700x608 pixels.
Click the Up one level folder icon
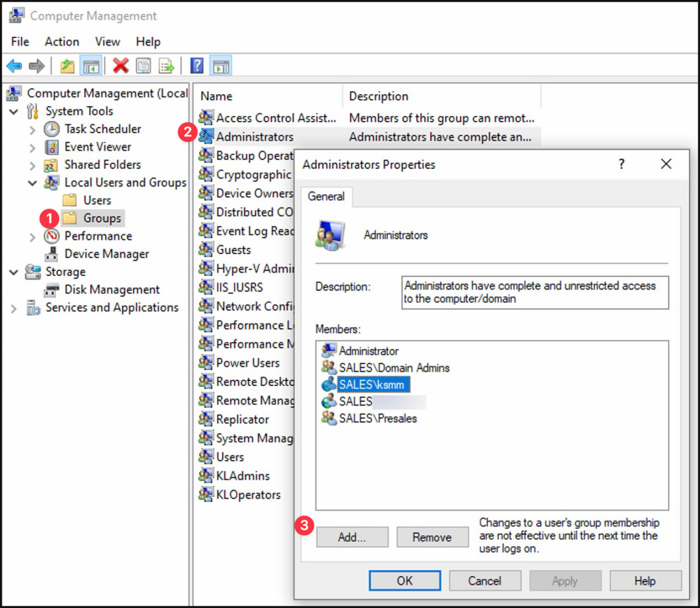(67, 66)
